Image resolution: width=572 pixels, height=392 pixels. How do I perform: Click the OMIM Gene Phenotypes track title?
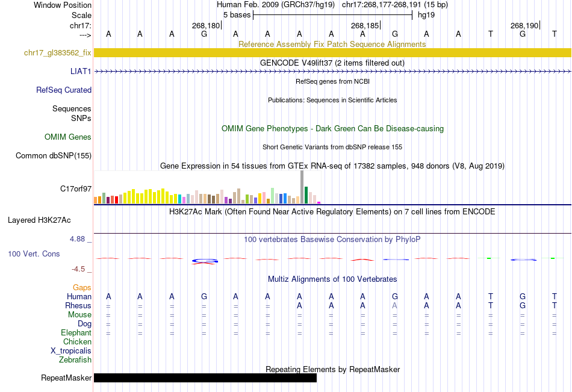(x=333, y=128)
